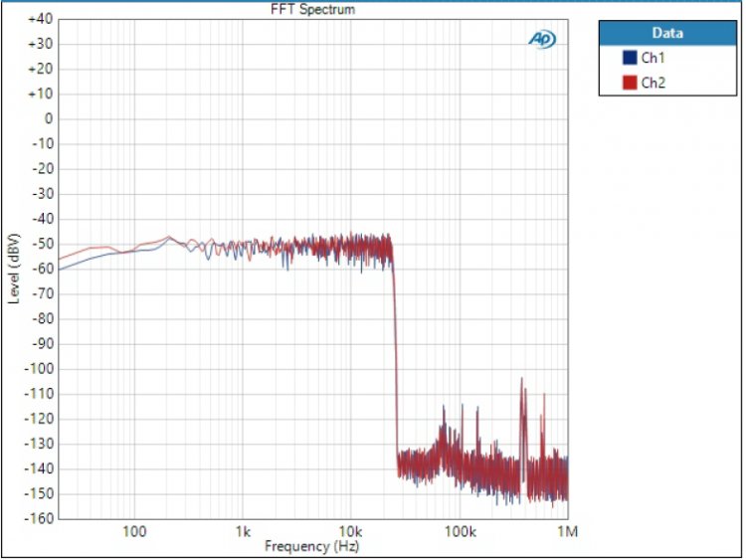
Task: Click the 0 y-axis value
Action: coord(49,119)
